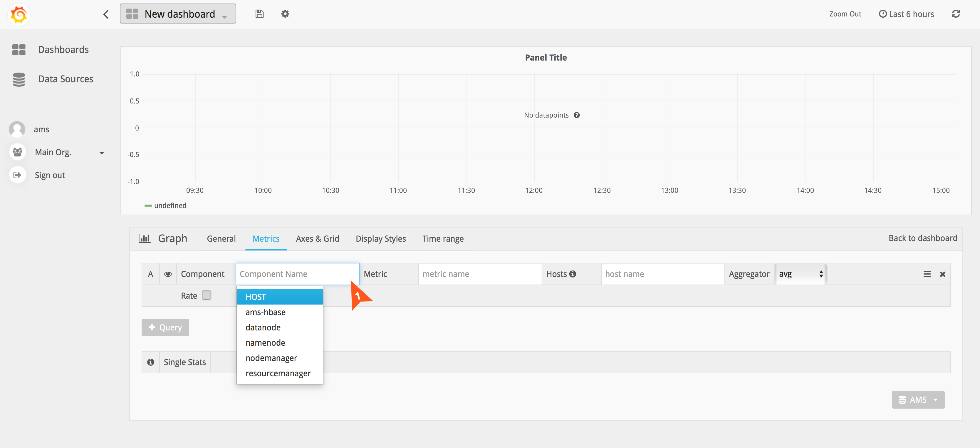This screenshot has height=448, width=980.
Task: Click the save dashboard floppy icon
Action: pos(259,14)
